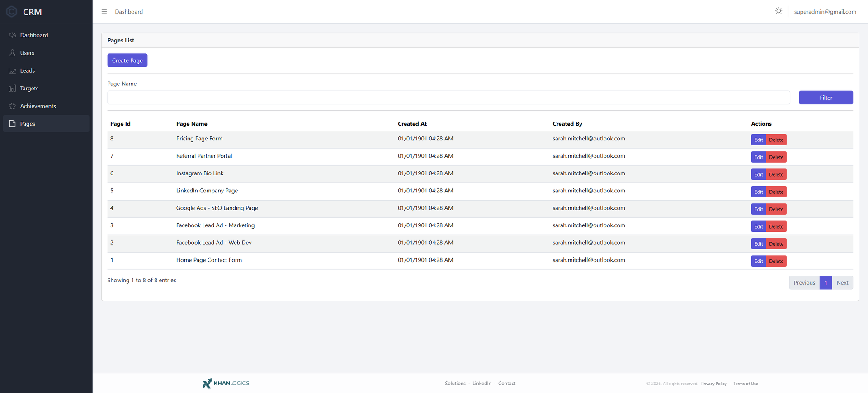Apply the Filter button

click(x=826, y=98)
